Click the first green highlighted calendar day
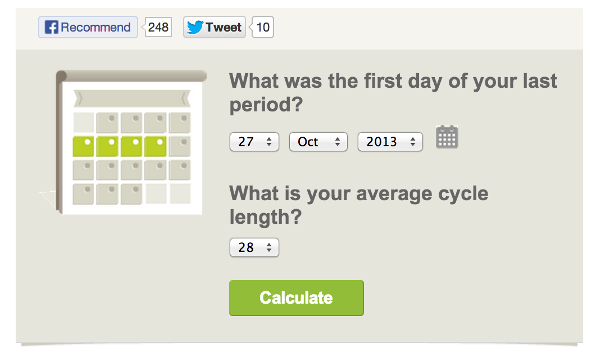The image size is (596, 361). [x=83, y=146]
